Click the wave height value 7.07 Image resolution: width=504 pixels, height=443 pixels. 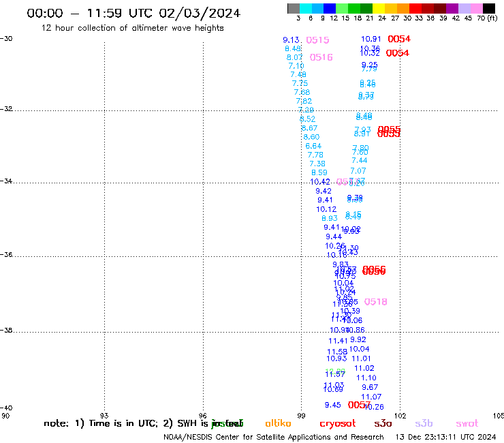click(358, 171)
